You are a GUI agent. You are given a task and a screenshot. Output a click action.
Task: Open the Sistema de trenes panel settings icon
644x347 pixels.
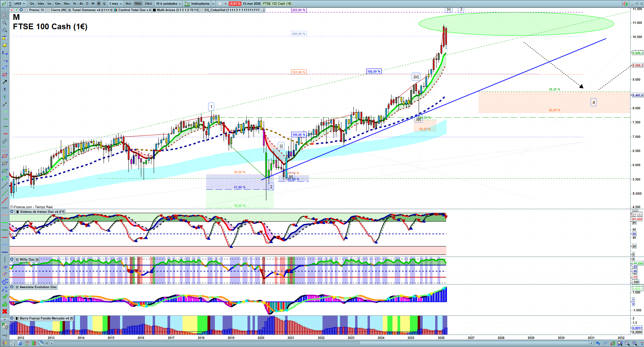point(12,212)
